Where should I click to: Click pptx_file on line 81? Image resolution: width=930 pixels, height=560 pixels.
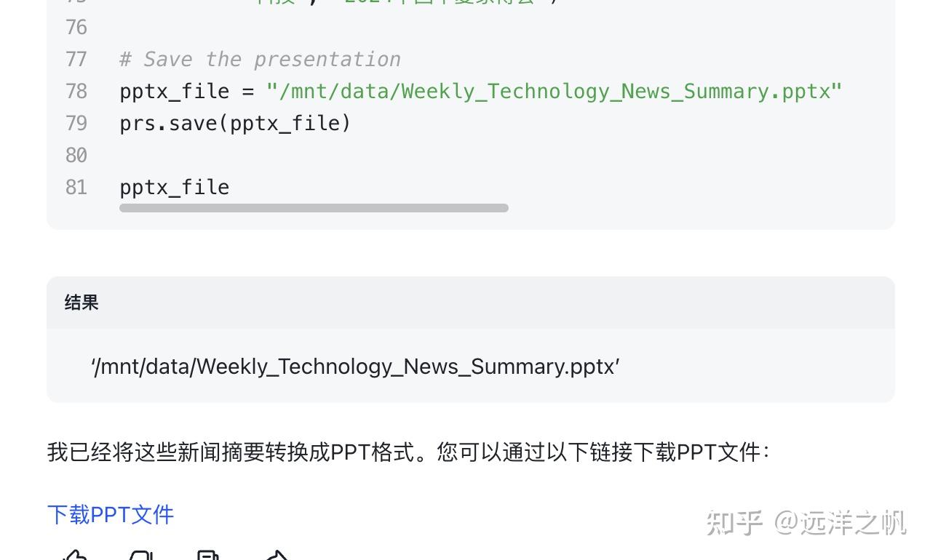point(174,187)
